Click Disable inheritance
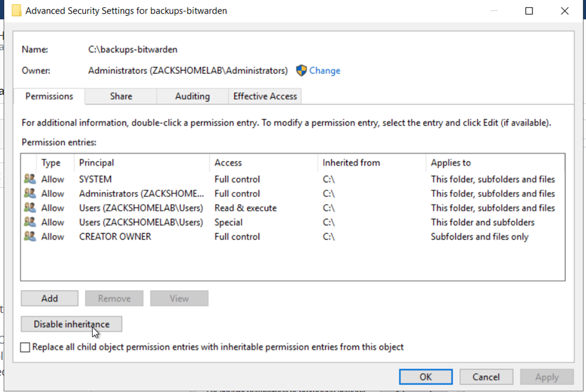The image size is (586, 392). [72, 324]
